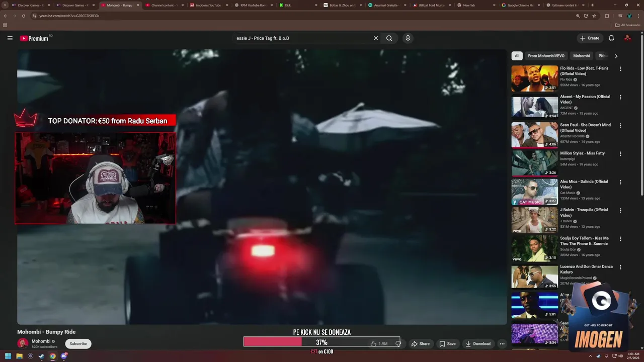Open options for J Balvin - Tranquila
644x362 pixels.
[620, 210]
